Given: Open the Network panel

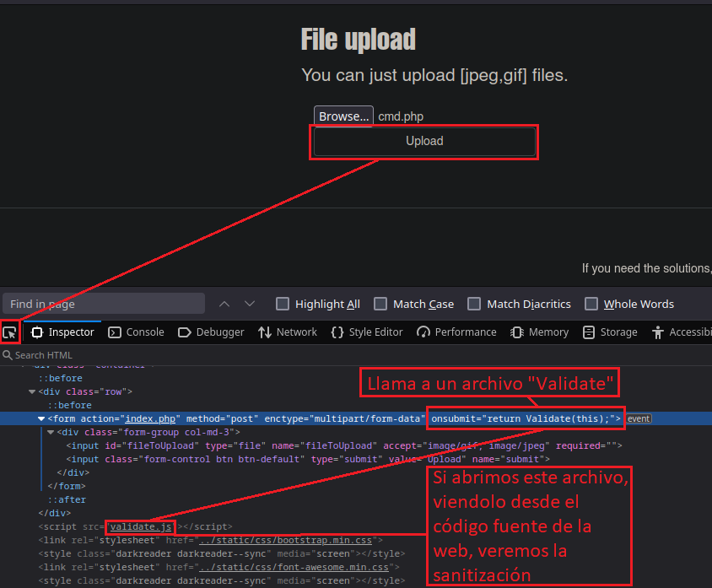Looking at the screenshot, I should tap(288, 332).
